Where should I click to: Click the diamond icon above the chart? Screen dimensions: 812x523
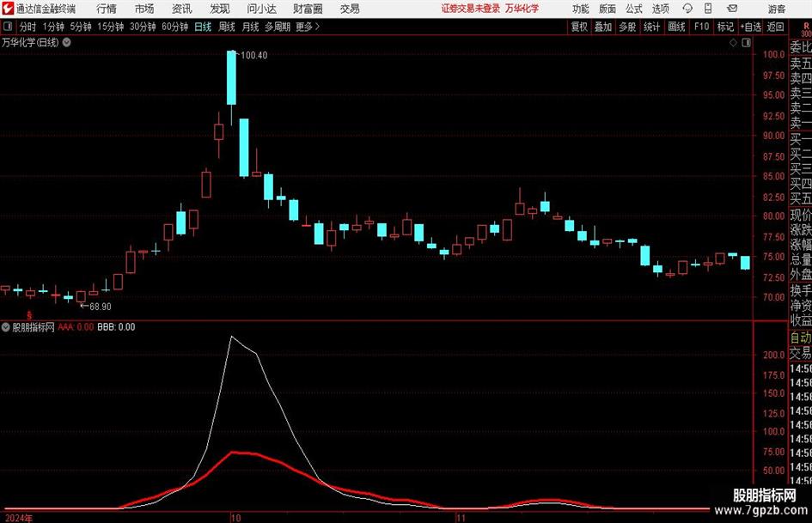[x=733, y=43]
